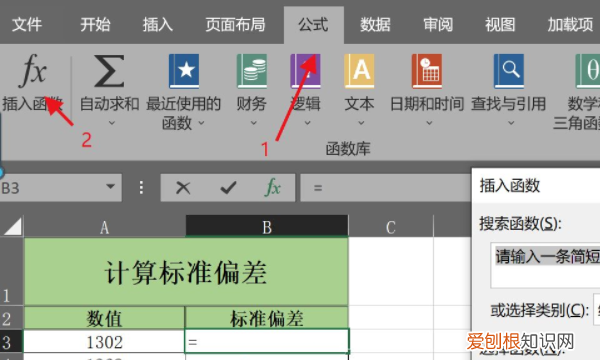Click the search function text box in dialog
This screenshot has height=360, width=600.
tap(545, 265)
